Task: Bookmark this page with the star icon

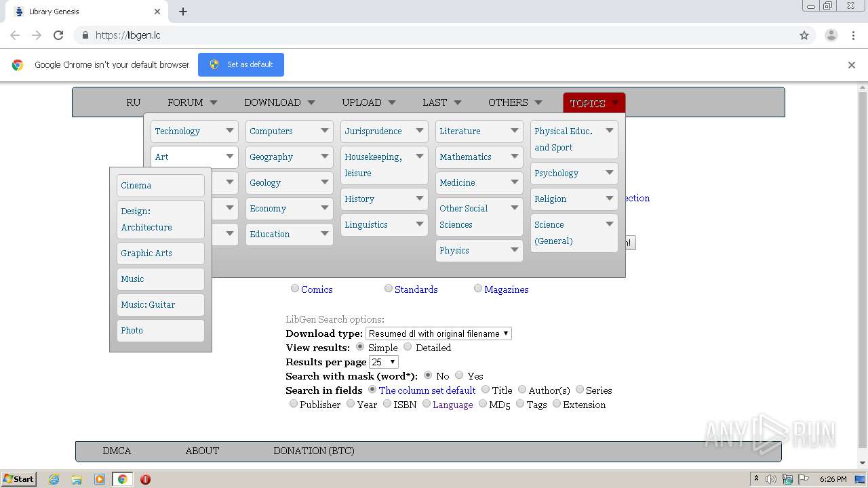Action: tap(804, 35)
